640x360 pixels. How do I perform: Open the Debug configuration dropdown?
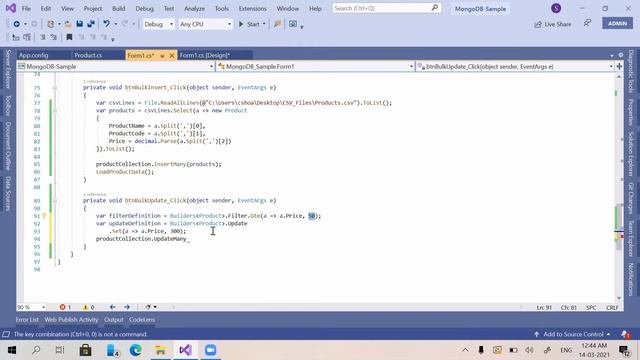[x=158, y=24]
